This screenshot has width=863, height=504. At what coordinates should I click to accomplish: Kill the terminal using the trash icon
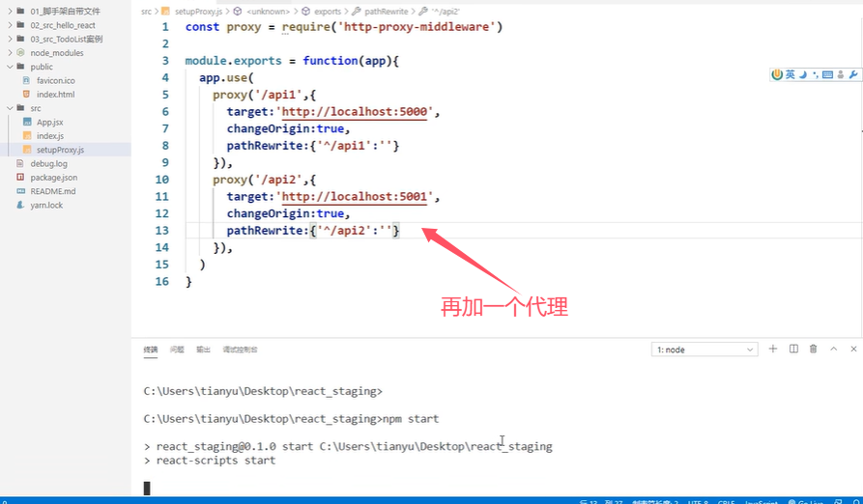tap(813, 349)
